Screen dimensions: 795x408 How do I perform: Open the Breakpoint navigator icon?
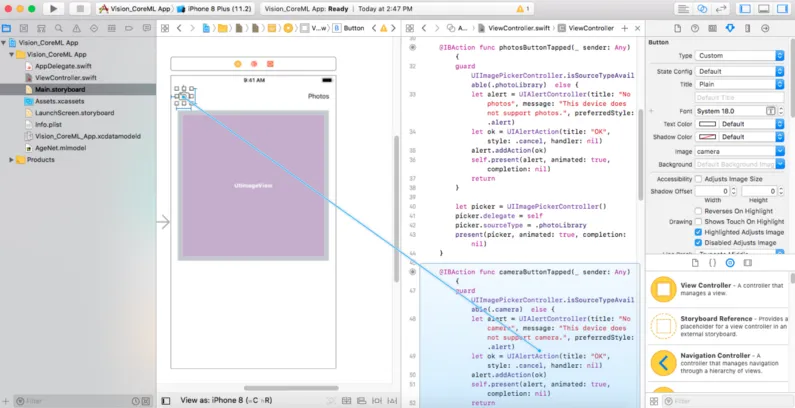[x=129, y=28]
